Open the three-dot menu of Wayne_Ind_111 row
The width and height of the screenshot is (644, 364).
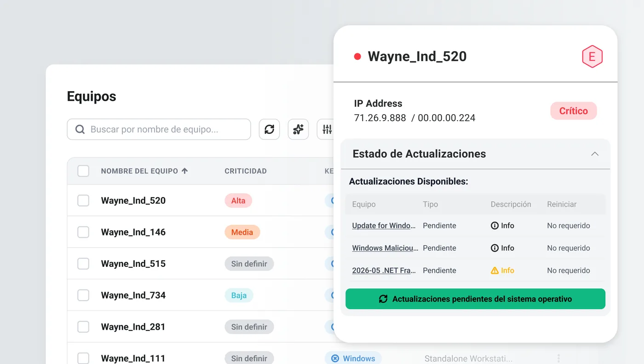coord(558,358)
